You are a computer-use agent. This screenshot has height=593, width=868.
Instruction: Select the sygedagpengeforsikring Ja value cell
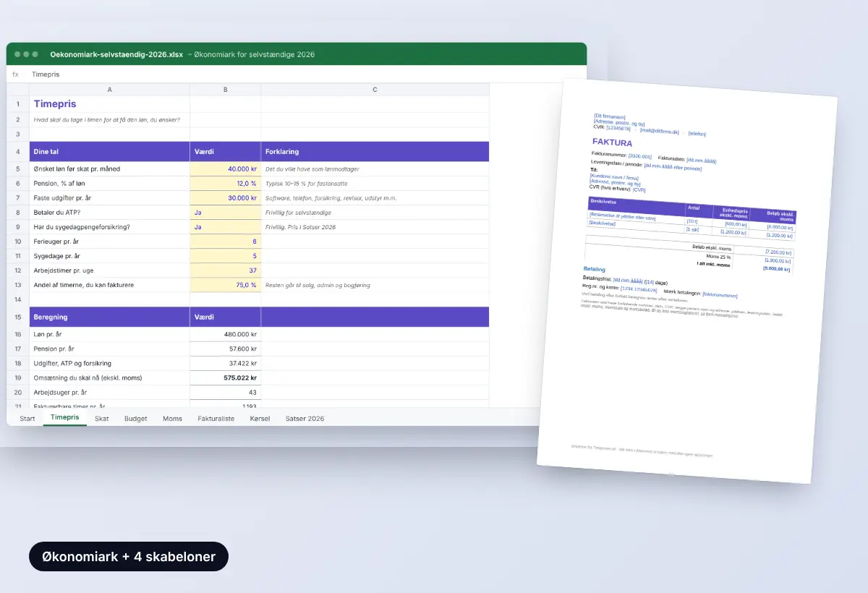click(x=226, y=227)
